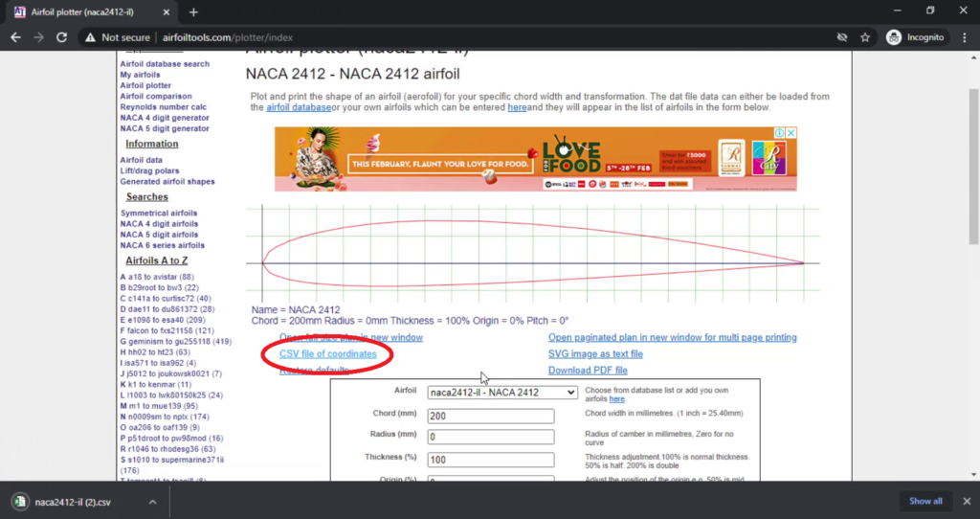This screenshot has height=519, width=980.
Task: Open paginated plan in new window link
Action: [673, 338]
